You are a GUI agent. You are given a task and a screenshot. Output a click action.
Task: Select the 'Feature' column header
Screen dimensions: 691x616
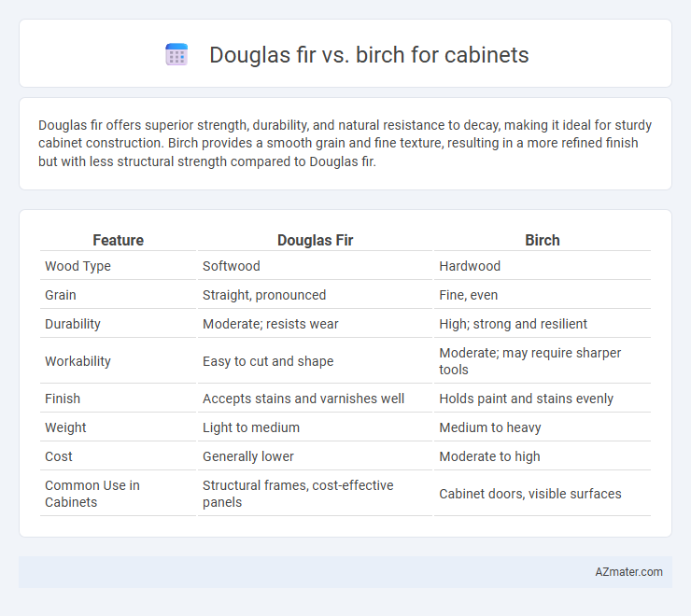(118, 240)
